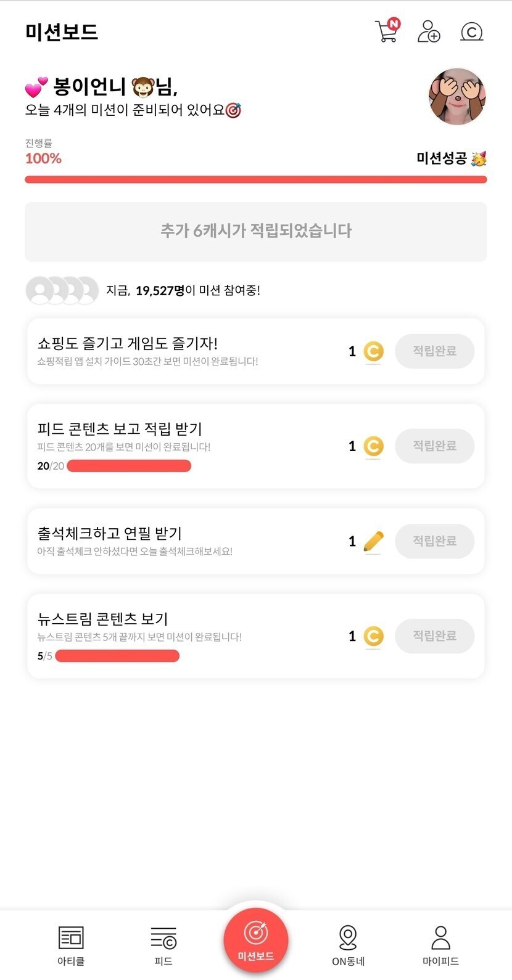The width and height of the screenshot is (512, 980).
Task: Click the pencil reward icon
Action: pos(373,541)
